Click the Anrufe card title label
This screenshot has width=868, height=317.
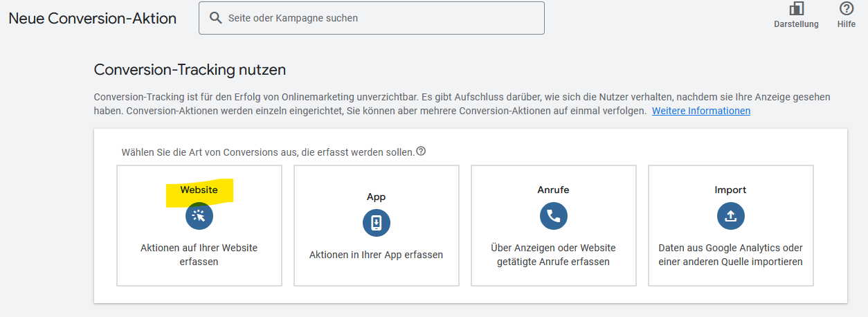554,190
